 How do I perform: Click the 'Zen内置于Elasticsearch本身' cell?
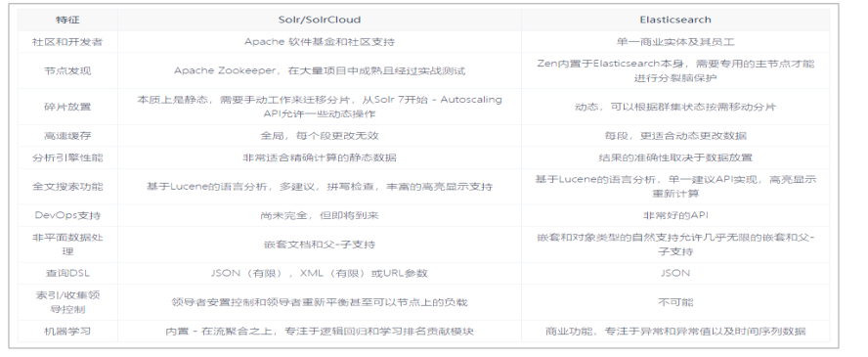pos(675,70)
